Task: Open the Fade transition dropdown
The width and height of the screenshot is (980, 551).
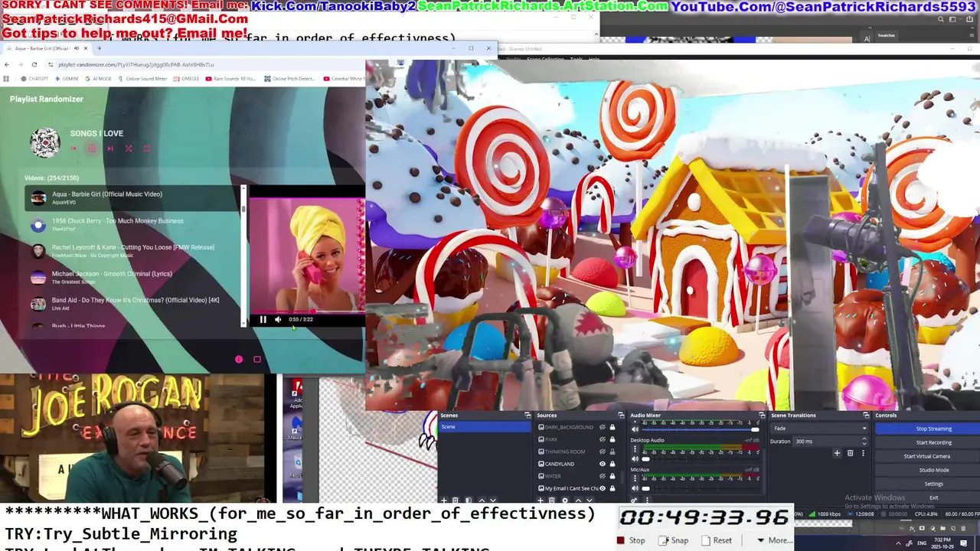Action: tap(819, 429)
